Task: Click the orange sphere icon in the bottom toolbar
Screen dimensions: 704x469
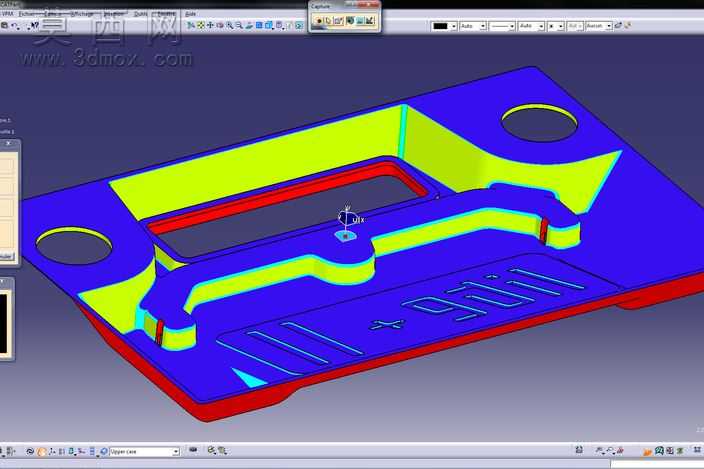Action: (41, 451)
